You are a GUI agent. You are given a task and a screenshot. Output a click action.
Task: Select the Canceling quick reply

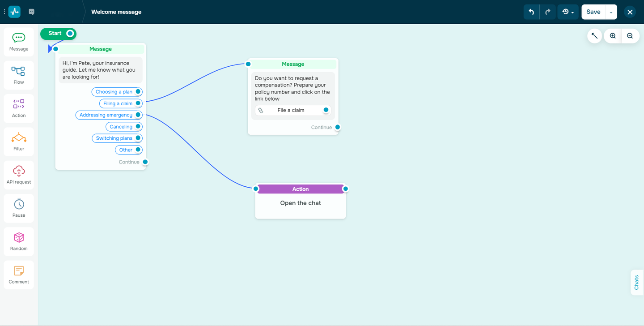(x=124, y=127)
